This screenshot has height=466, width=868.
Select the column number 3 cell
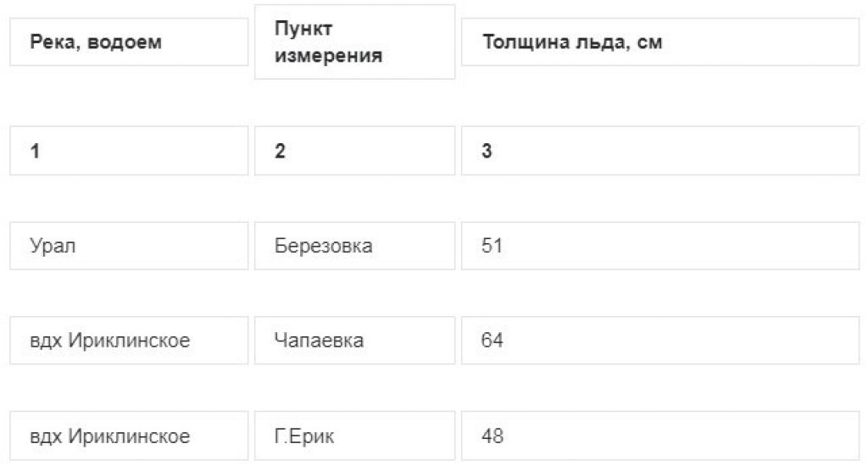click(659, 151)
